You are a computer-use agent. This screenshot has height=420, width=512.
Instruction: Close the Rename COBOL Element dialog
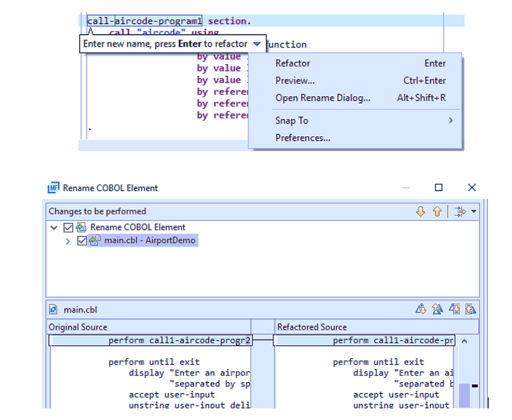coord(472,188)
